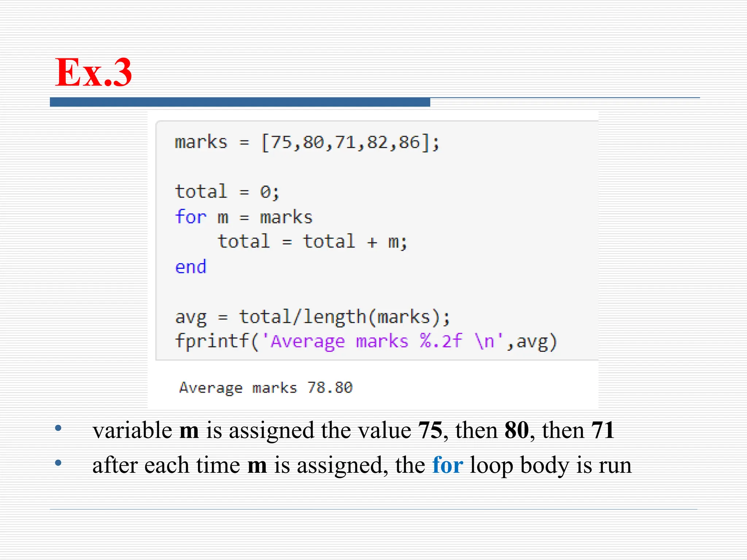This screenshot has height=560, width=747.
Task: Click the slide title "Ex.3"
Action: click(x=93, y=72)
